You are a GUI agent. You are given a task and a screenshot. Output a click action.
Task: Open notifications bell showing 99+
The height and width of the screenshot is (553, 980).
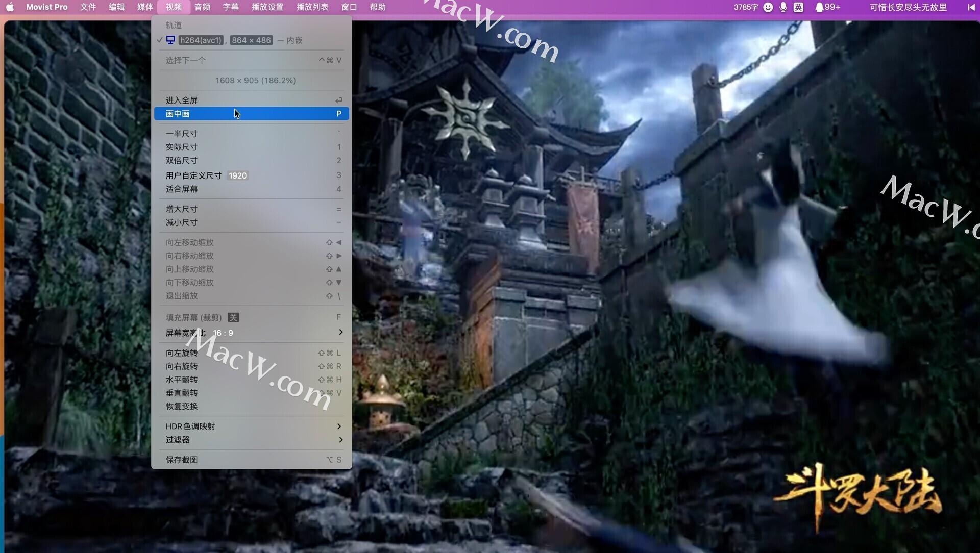(827, 7)
